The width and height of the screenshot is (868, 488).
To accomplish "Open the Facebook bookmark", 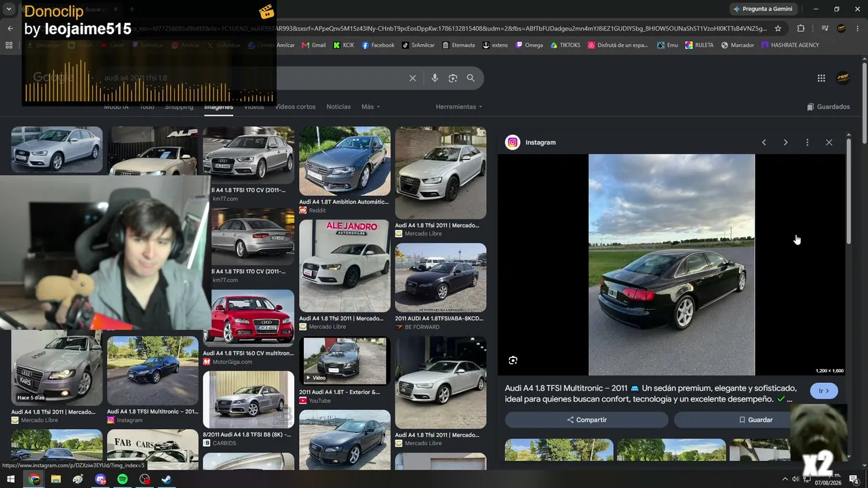I will (378, 45).
